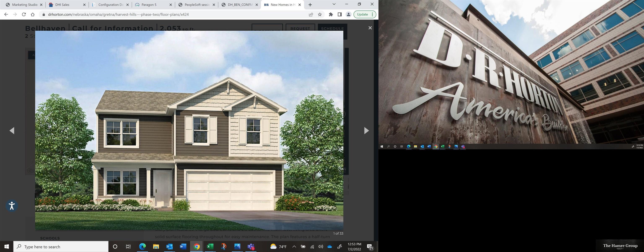Viewport: 644px width, 252px height.
Task: Open Task View on the taskbar
Action: pyautogui.click(x=128, y=247)
